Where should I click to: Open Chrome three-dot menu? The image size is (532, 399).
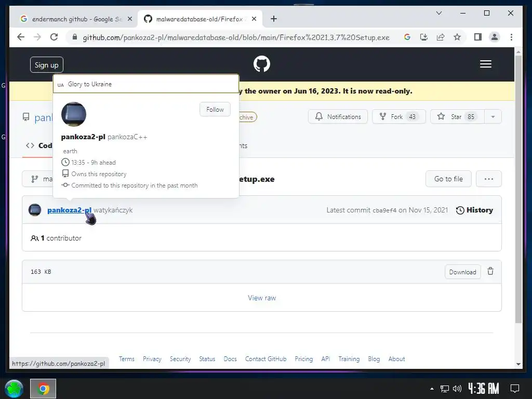[x=511, y=37]
